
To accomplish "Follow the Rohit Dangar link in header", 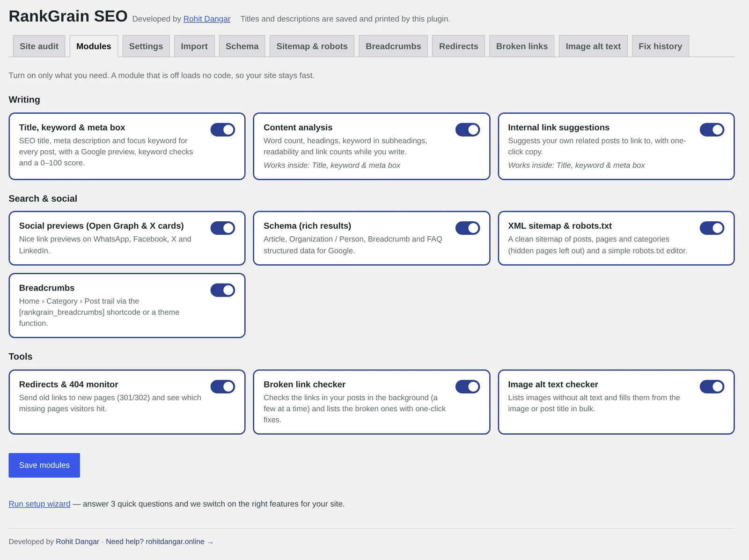I will pos(207,19).
